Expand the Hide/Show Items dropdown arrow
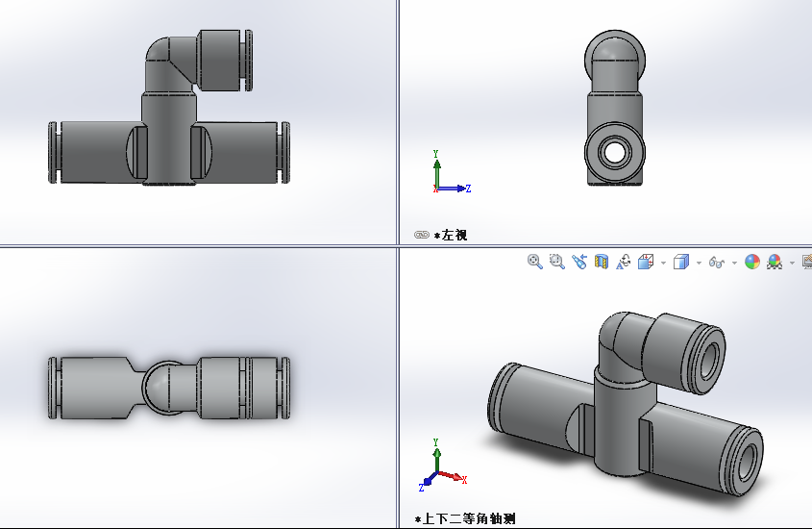812x529 pixels. coord(734,263)
